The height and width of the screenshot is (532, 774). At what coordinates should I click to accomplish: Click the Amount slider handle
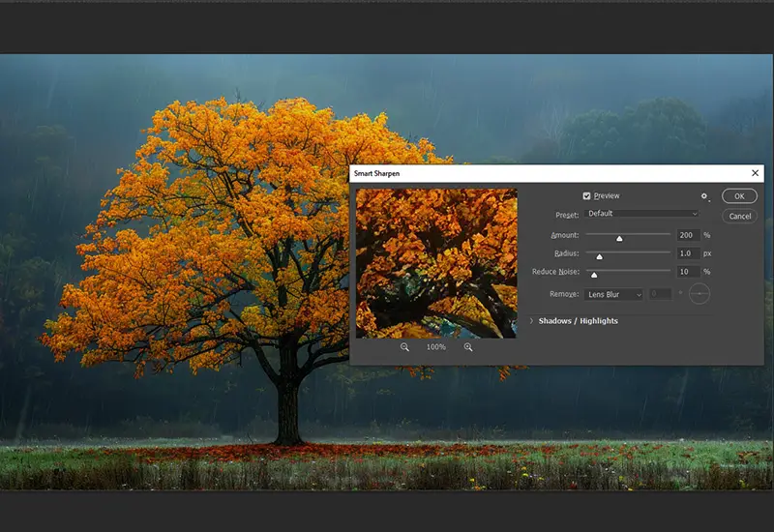pos(619,238)
